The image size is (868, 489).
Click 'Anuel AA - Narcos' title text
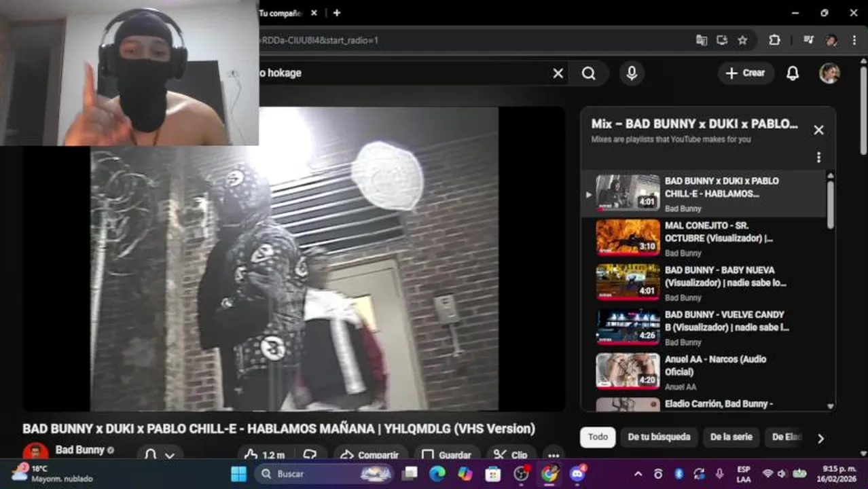tap(715, 365)
